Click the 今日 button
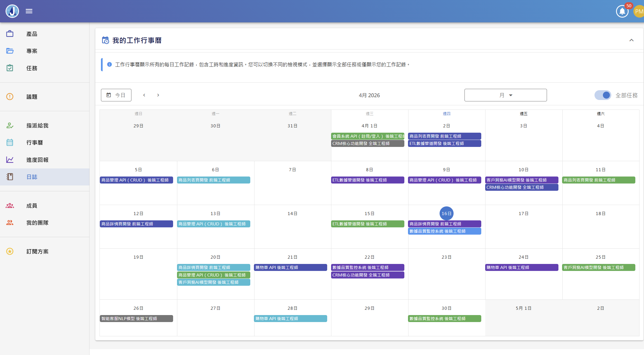 click(116, 95)
